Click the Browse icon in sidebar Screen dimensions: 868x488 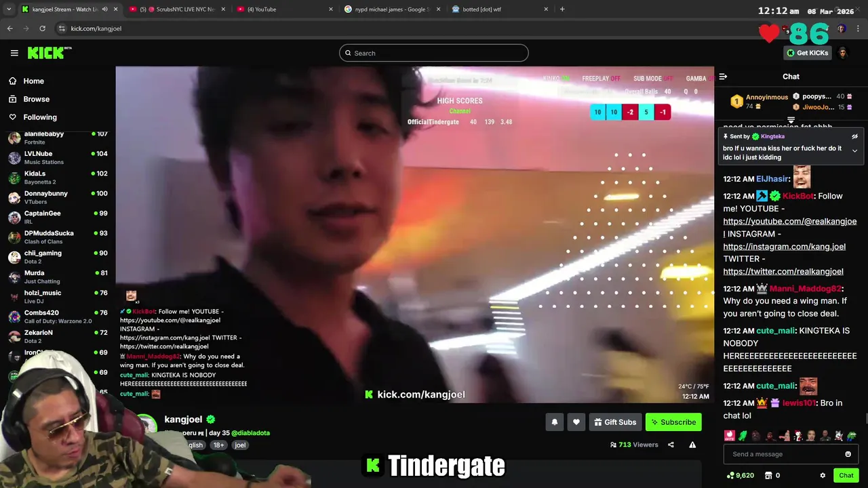(12, 99)
